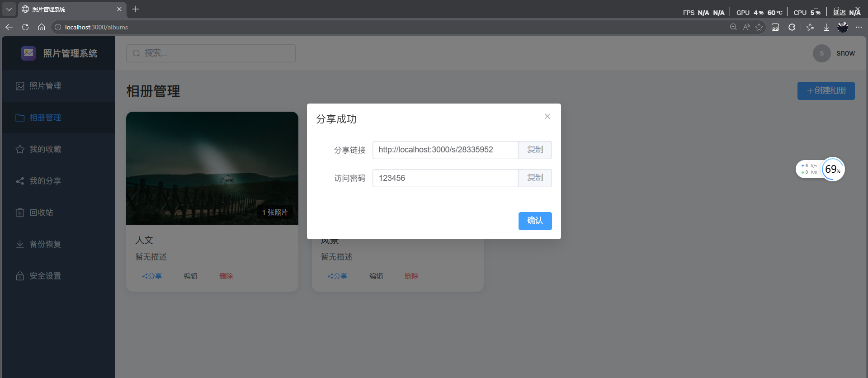Click the share link text field

[445, 150]
